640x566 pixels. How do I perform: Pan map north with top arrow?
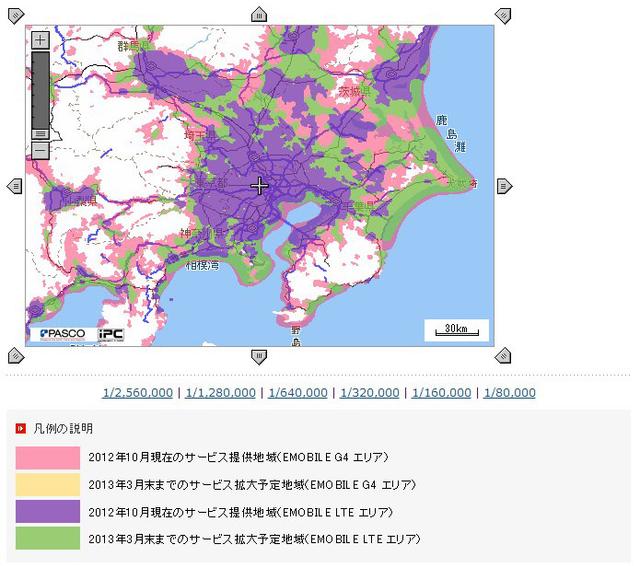point(259,14)
